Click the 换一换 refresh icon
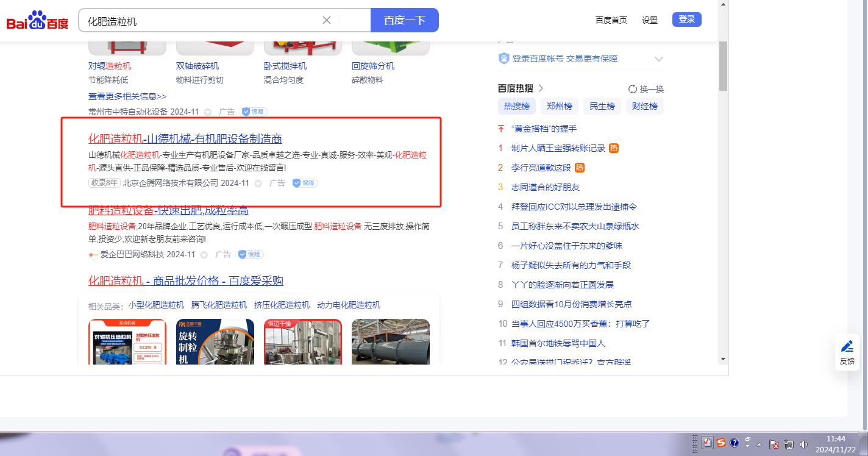 [633, 89]
